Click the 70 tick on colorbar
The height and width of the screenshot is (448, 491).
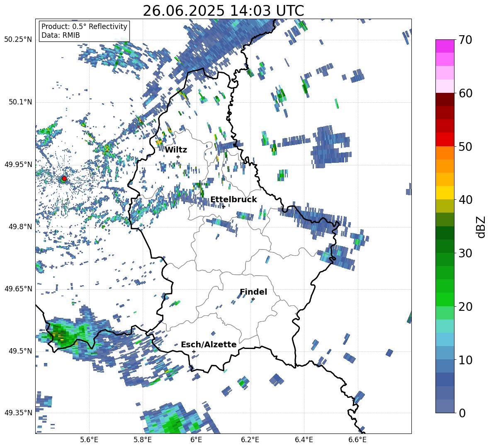tap(465, 40)
